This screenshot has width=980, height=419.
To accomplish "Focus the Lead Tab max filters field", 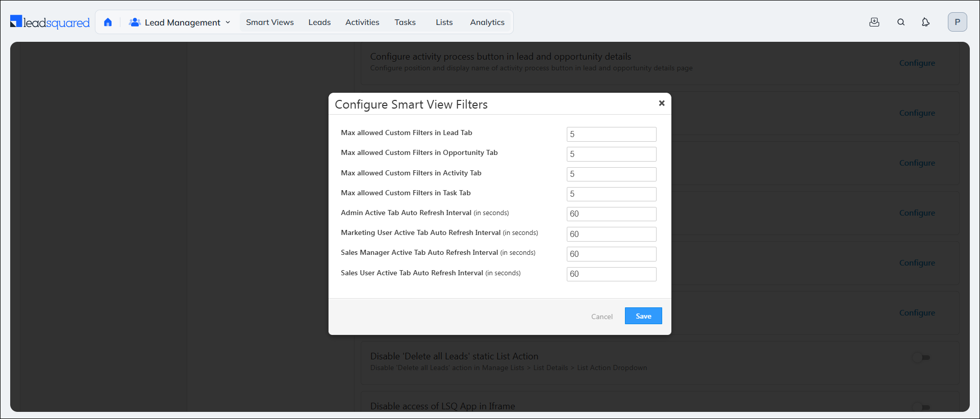I will pyautogui.click(x=611, y=134).
